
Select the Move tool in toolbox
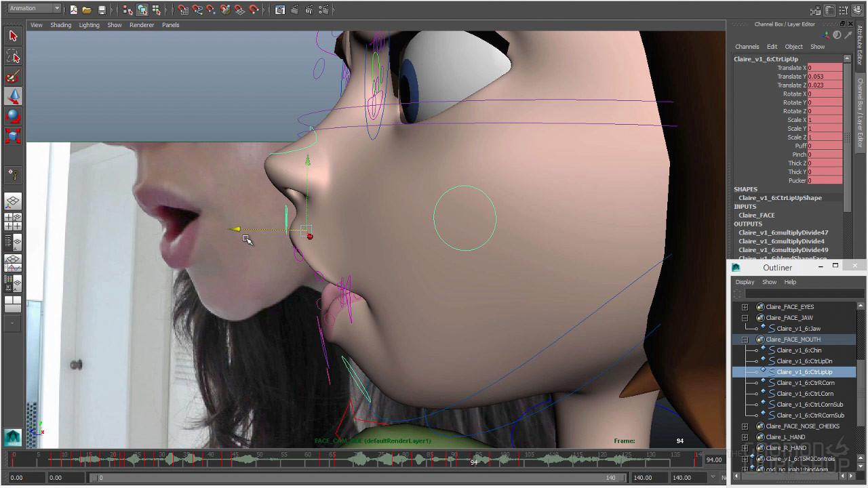(13, 96)
